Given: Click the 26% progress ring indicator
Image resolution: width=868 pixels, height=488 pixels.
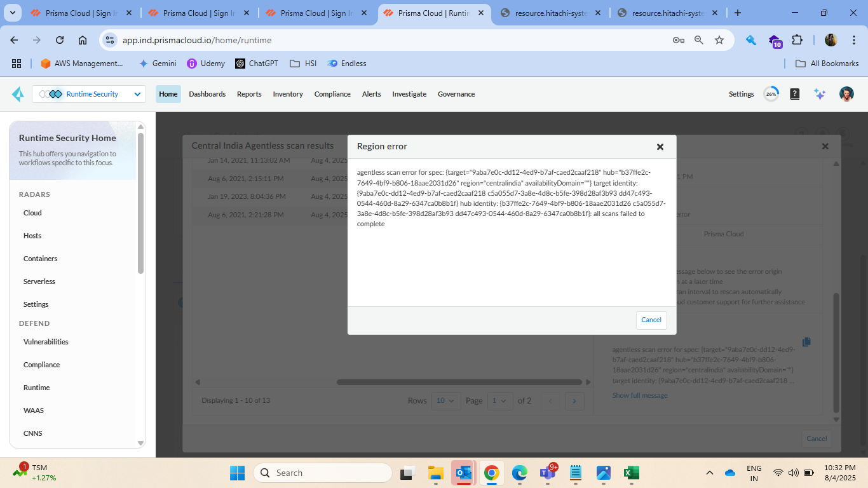Looking at the screenshot, I should (771, 94).
